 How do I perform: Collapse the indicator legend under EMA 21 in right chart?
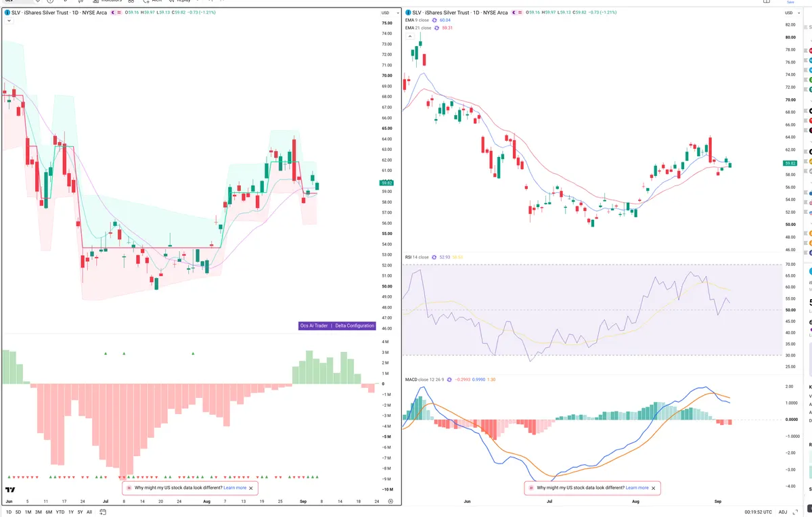410,36
